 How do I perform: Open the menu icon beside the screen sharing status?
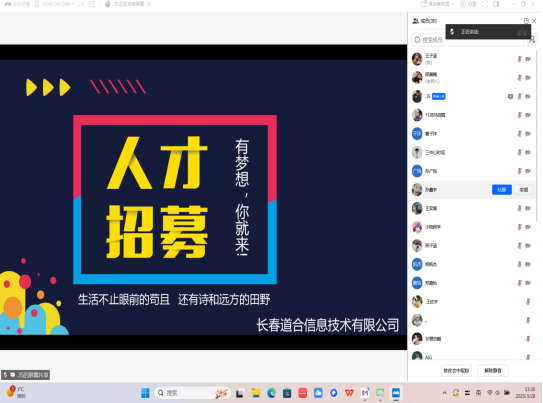point(149,4)
